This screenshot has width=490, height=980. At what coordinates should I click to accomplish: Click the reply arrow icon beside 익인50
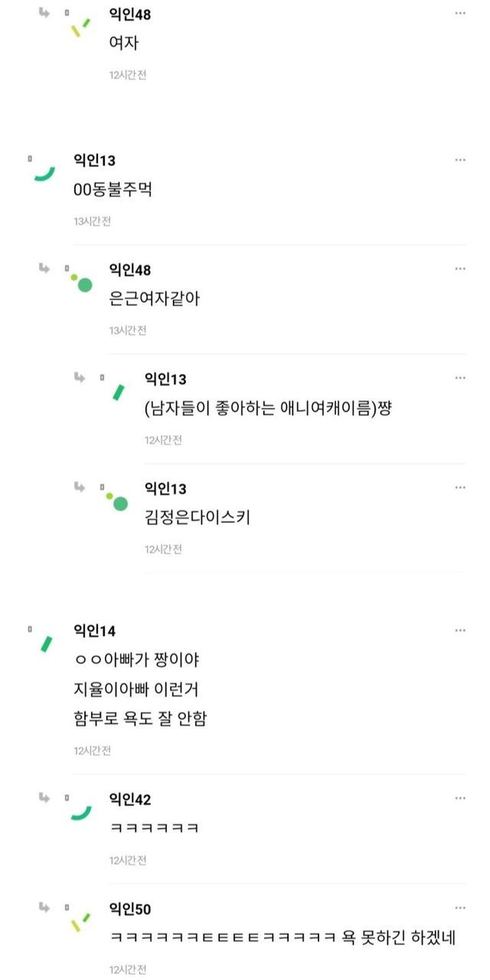click(x=44, y=907)
